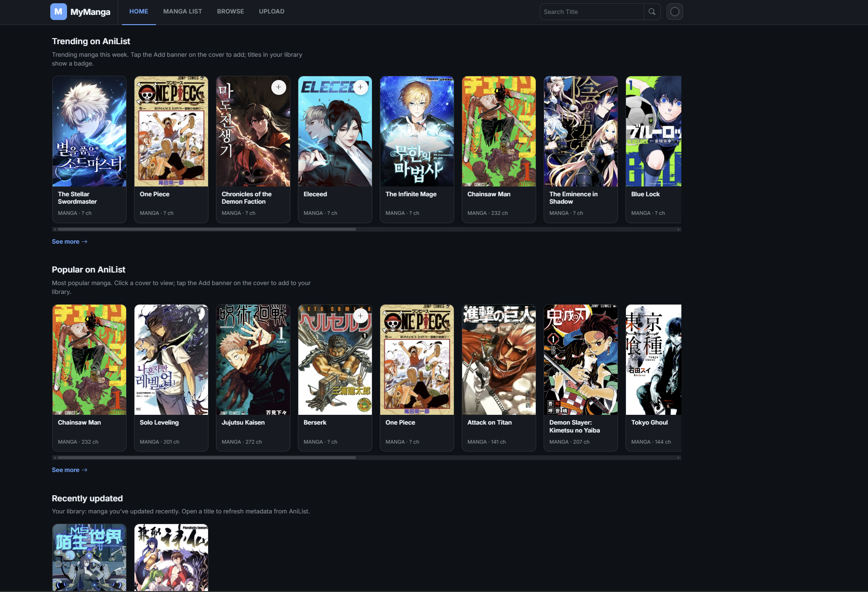Viewport: 868px width, 592px height.
Task: Add Berserk using the plus icon
Action: (x=360, y=316)
